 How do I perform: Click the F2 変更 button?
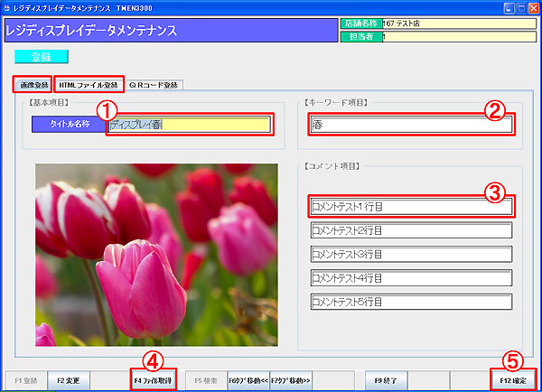tap(69, 380)
